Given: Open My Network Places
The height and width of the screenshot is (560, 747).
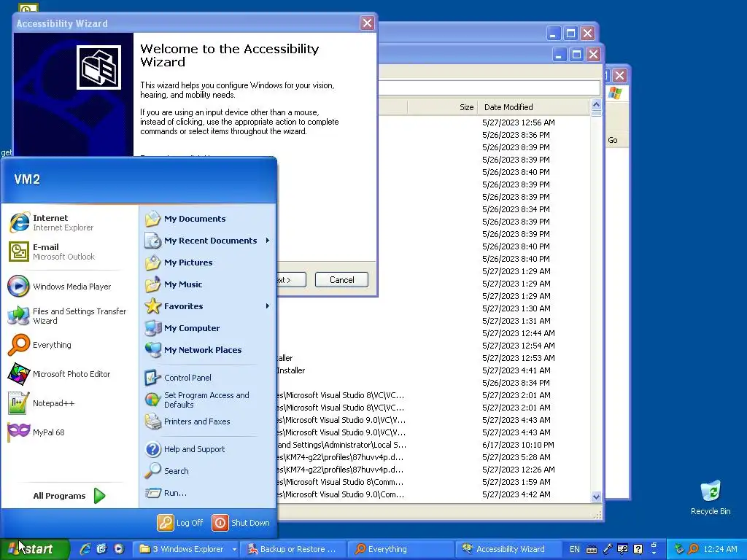Looking at the screenshot, I should click(207, 350).
